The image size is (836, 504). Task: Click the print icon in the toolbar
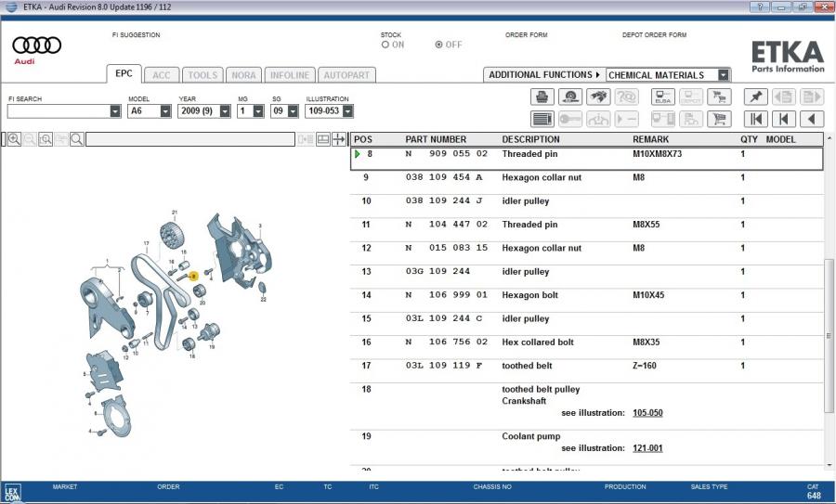[542, 97]
